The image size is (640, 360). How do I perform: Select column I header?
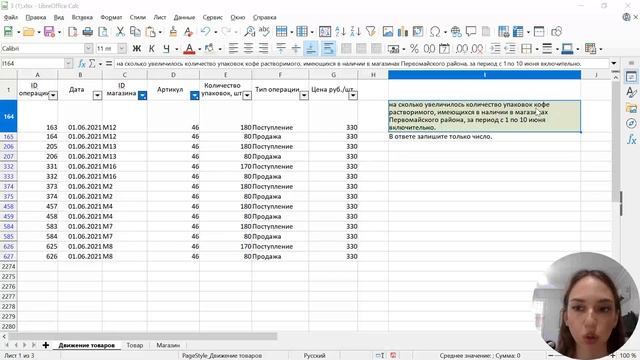(x=484, y=75)
